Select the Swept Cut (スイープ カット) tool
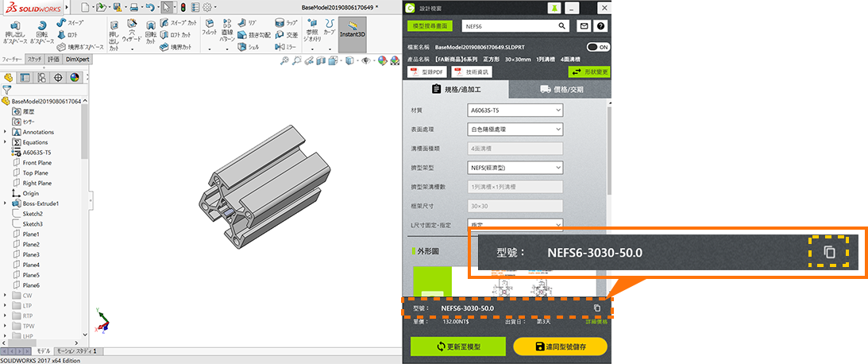 tap(178, 23)
